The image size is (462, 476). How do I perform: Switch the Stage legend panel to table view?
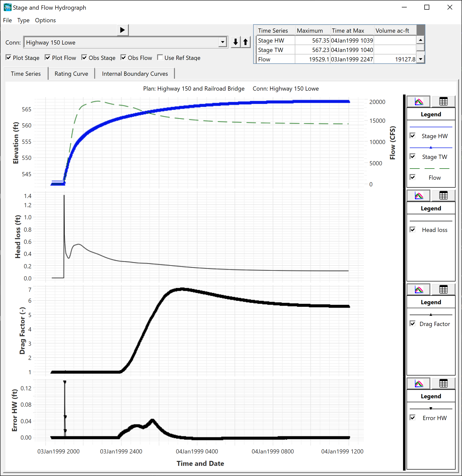point(443,101)
